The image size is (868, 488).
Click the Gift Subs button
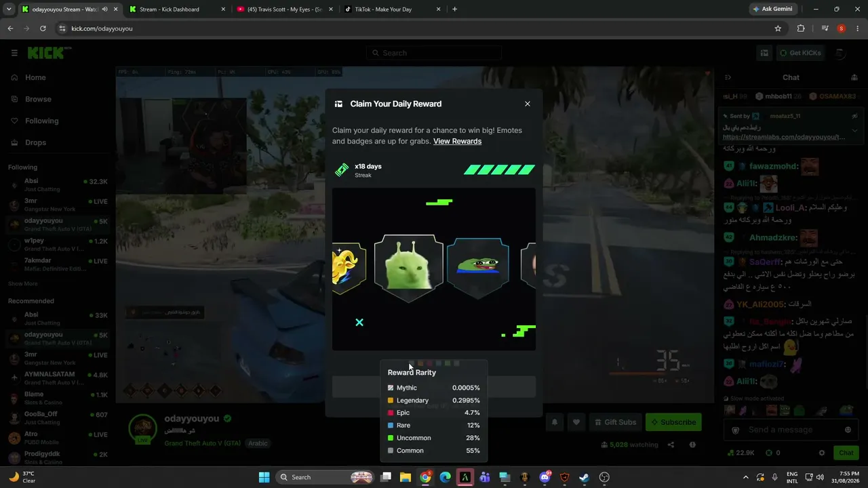point(616,422)
